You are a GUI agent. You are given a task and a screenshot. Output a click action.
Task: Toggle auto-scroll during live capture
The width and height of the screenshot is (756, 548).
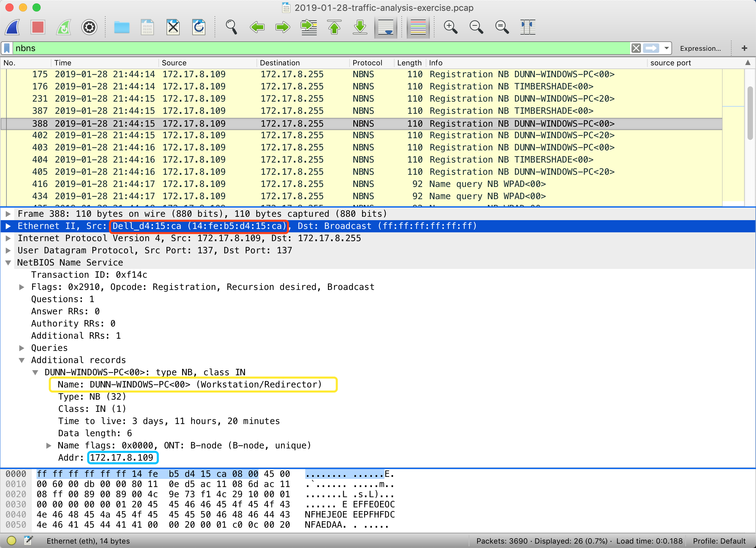click(x=385, y=27)
